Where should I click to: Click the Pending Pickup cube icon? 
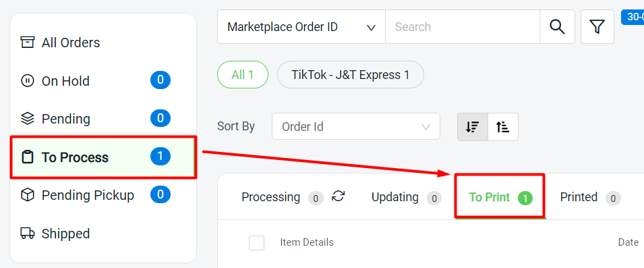click(27, 195)
